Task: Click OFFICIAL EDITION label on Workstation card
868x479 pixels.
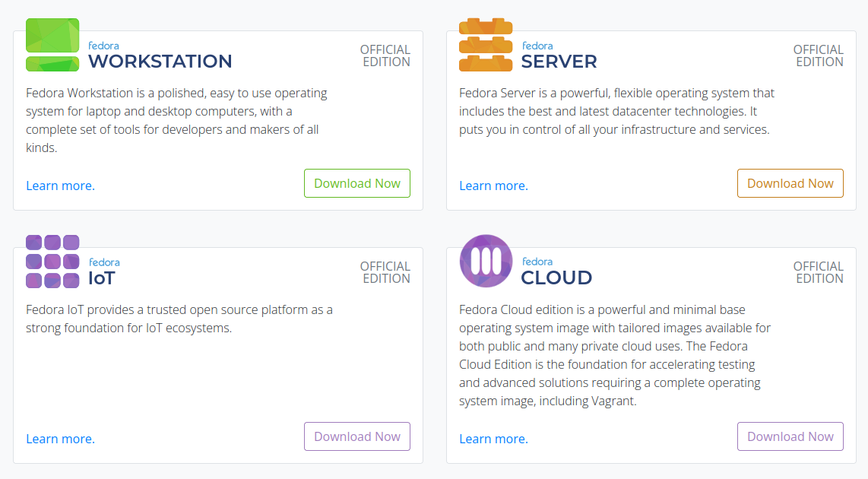Action: [385, 56]
